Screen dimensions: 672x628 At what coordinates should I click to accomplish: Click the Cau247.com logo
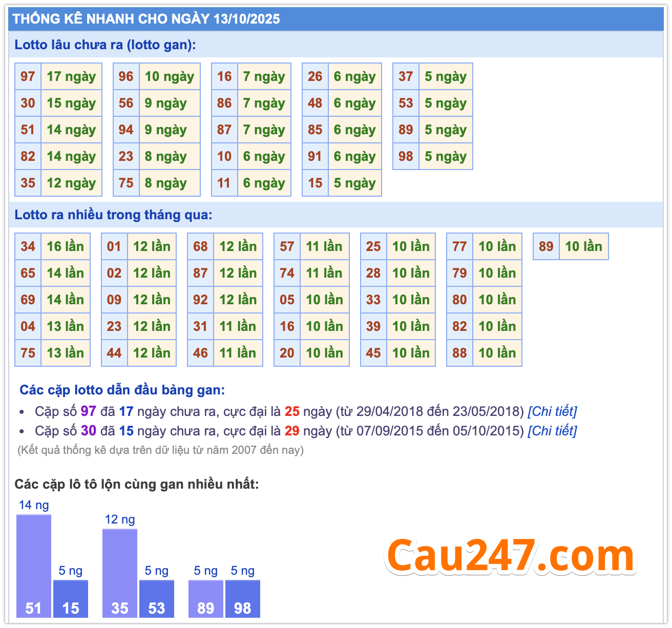pyautogui.click(x=510, y=556)
